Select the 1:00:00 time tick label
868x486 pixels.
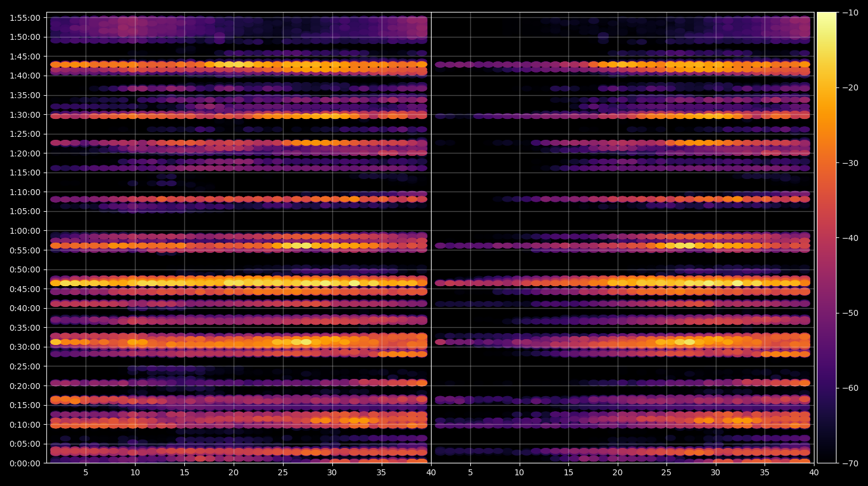coord(25,231)
